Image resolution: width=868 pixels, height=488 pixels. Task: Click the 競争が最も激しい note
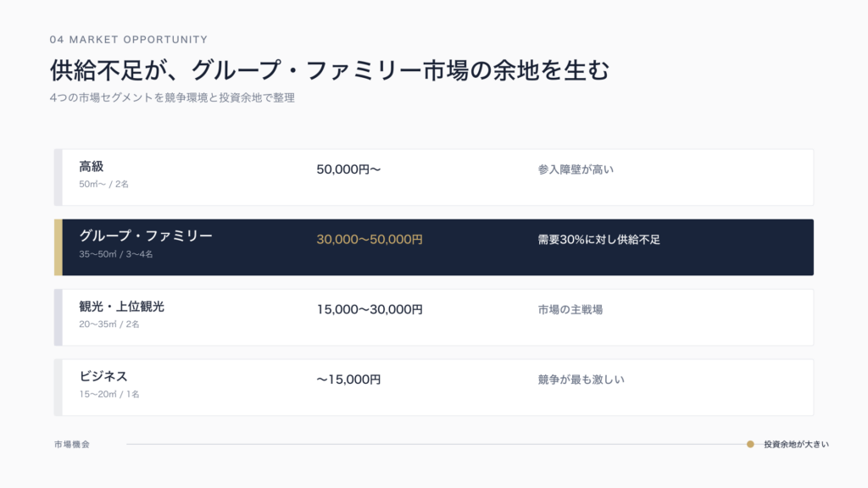[581, 380]
